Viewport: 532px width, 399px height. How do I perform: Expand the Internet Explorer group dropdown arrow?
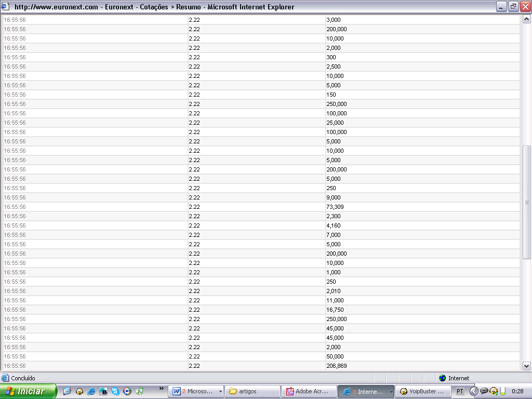[391, 391]
